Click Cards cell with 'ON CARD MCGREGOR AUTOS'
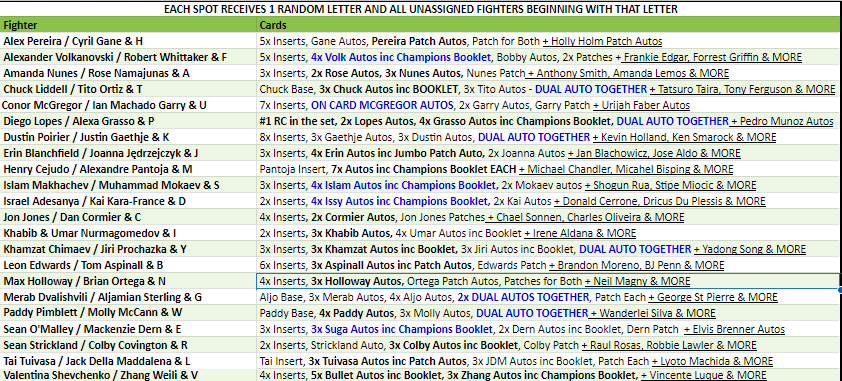The height and width of the screenshot is (381, 842). point(549,105)
